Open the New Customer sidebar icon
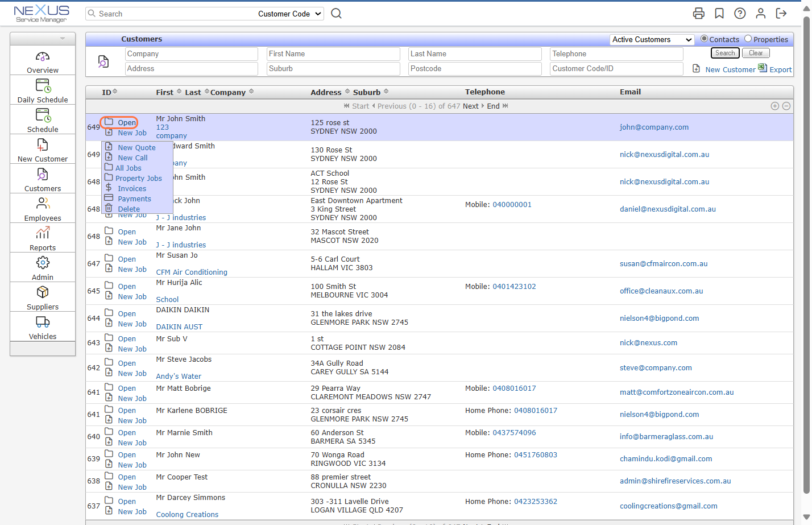The width and height of the screenshot is (812, 525). tap(43, 145)
